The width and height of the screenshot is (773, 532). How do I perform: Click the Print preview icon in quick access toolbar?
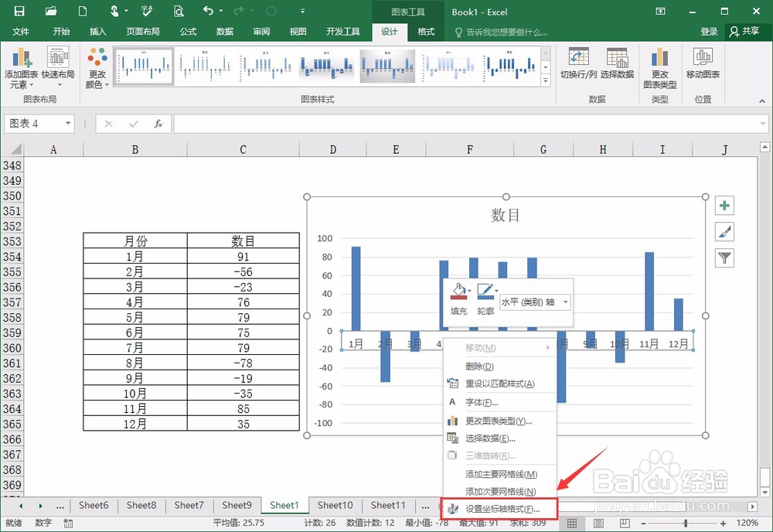click(x=179, y=11)
